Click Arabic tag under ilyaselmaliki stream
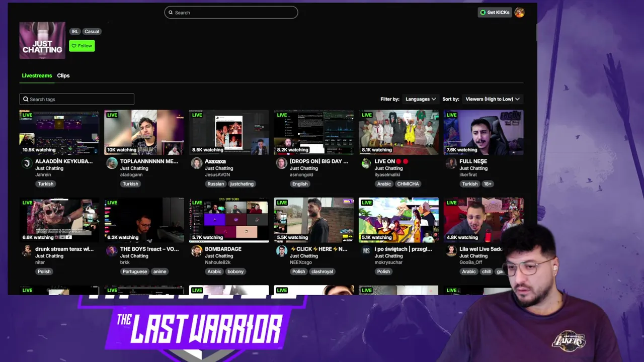Screen dimensions: 644x362 (x=384, y=184)
